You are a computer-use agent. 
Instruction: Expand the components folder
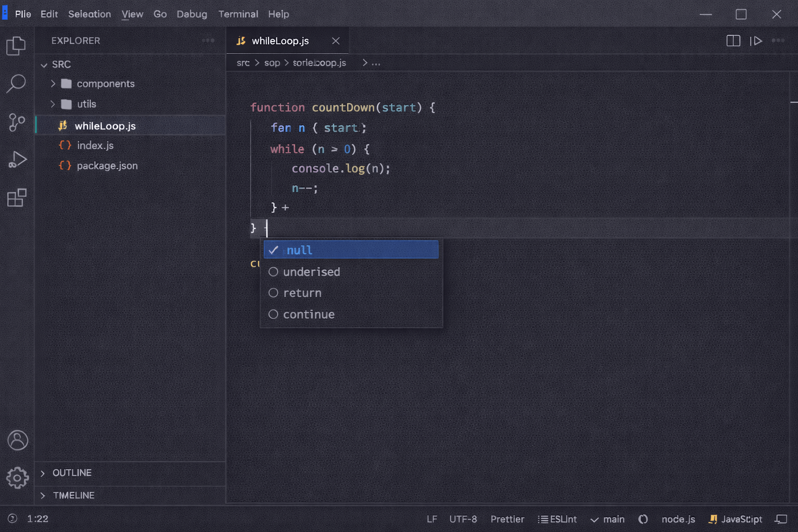53,83
